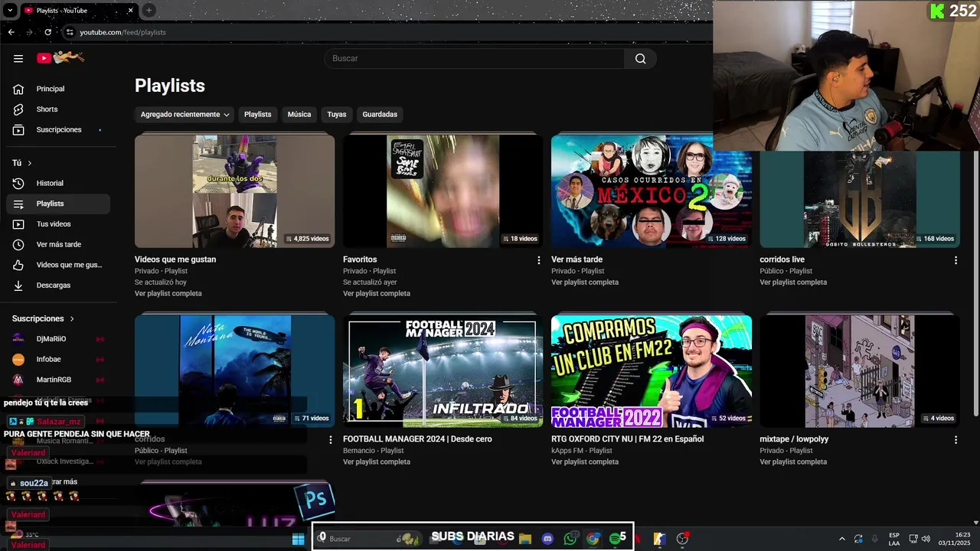Open Tus videos in the sidebar
Image resolution: width=980 pixels, height=551 pixels.
(x=58, y=224)
